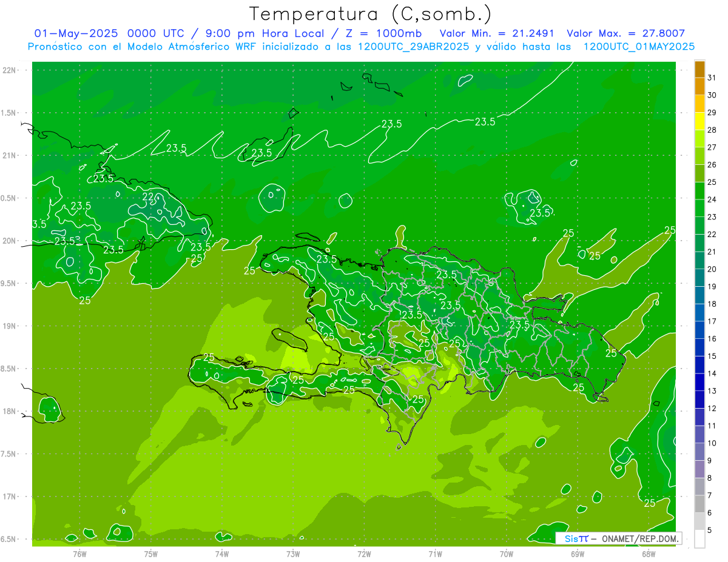This screenshot has width=728, height=562.
Task: Click the '68W' longitude axis label
Action: point(649,554)
